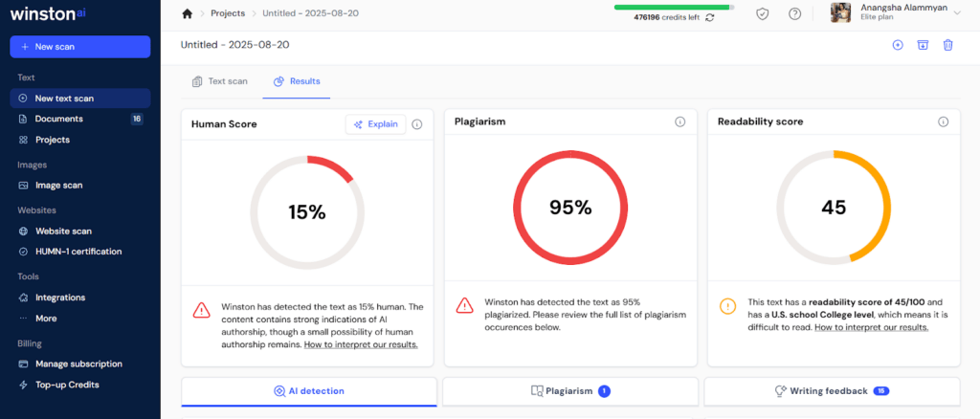
Task: Open the help question mark icon
Action: (794, 13)
